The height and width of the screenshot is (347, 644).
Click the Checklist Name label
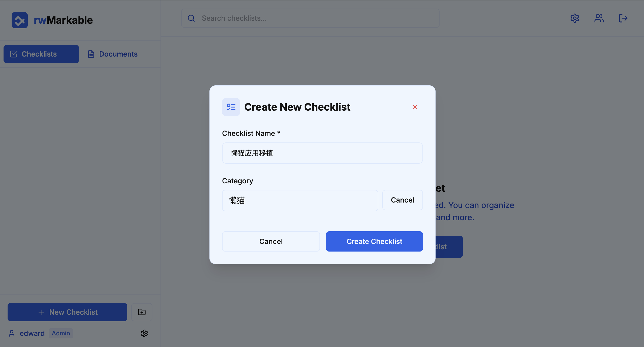click(251, 133)
